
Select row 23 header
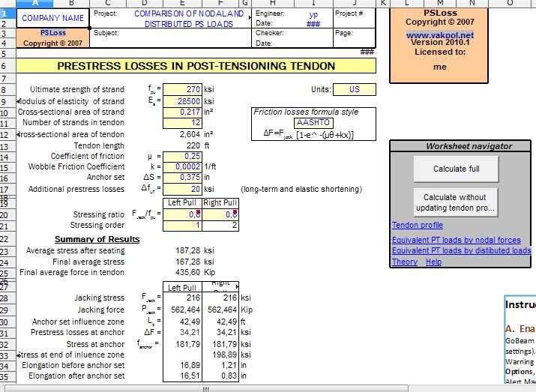point(7,251)
